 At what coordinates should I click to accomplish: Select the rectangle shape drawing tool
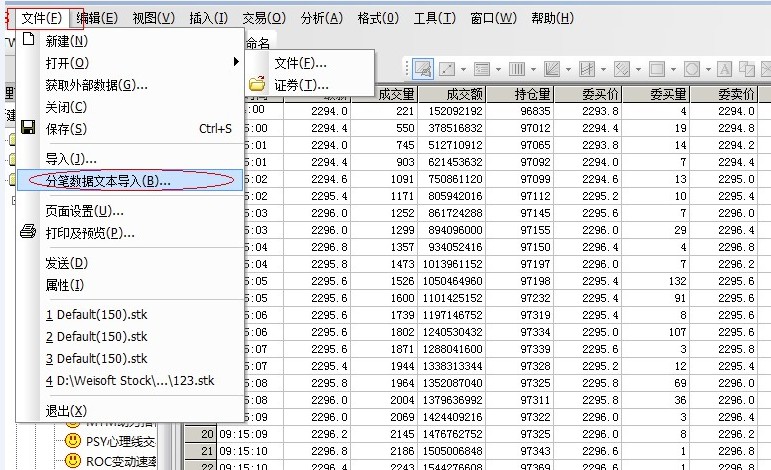pyautogui.click(x=657, y=69)
